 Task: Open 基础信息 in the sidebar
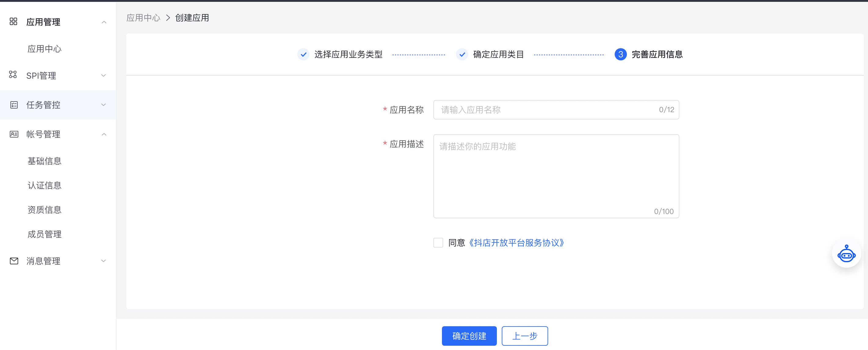(45, 161)
